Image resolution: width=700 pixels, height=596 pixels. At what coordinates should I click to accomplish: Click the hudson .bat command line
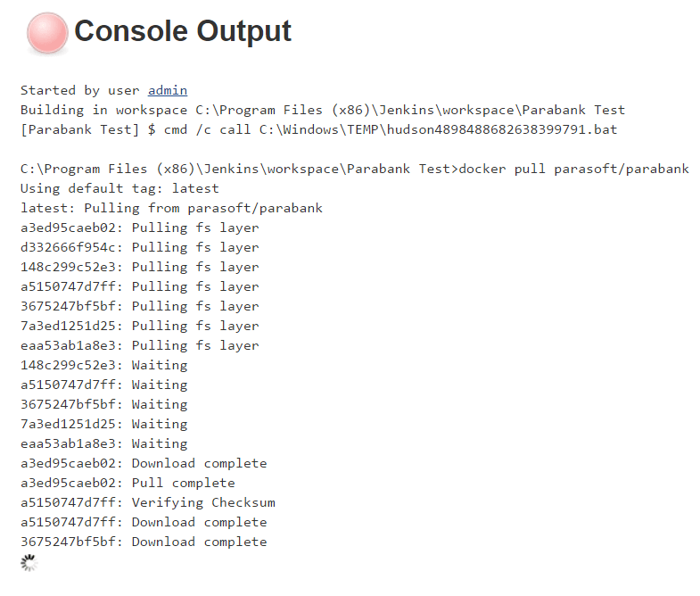[x=318, y=130]
